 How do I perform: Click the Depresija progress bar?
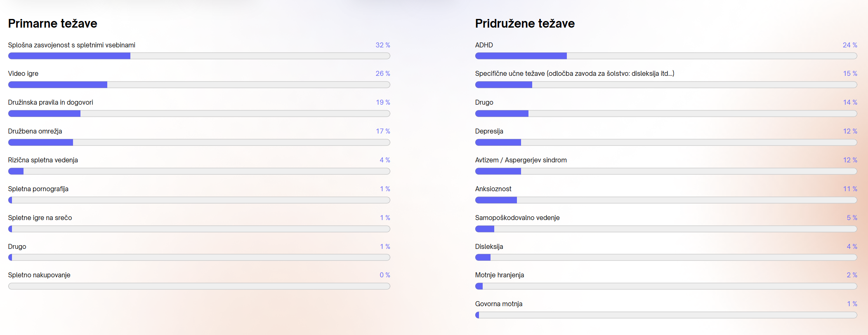pyautogui.click(x=666, y=143)
